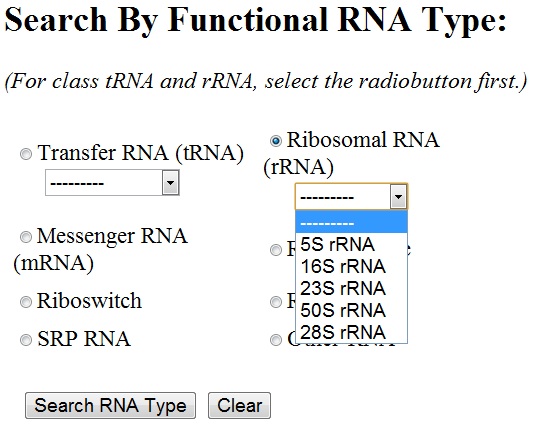The height and width of the screenshot is (440, 550).
Task: Pick 5S rRNA from the list
Action: [351, 244]
